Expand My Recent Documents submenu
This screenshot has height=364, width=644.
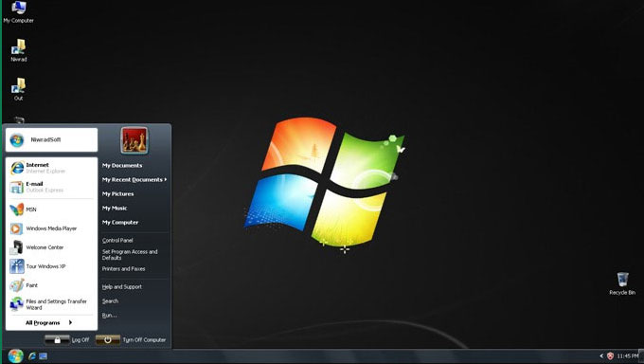(x=134, y=180)
